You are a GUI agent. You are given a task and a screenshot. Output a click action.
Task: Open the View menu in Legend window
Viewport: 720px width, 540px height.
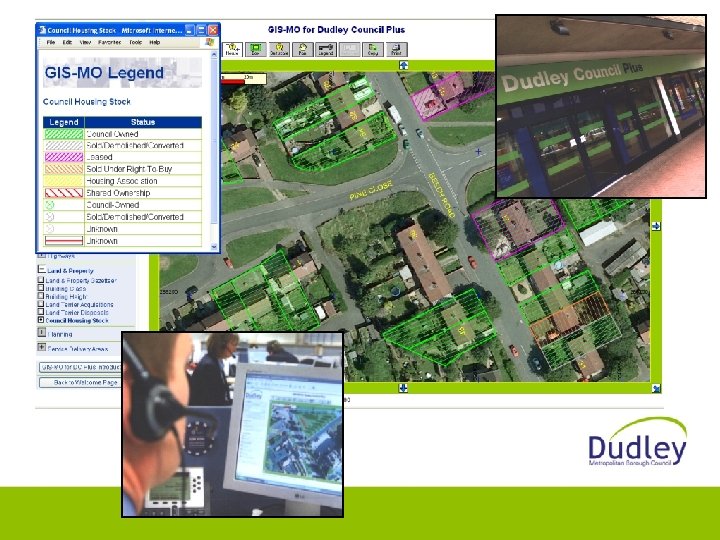click(85, 42)
